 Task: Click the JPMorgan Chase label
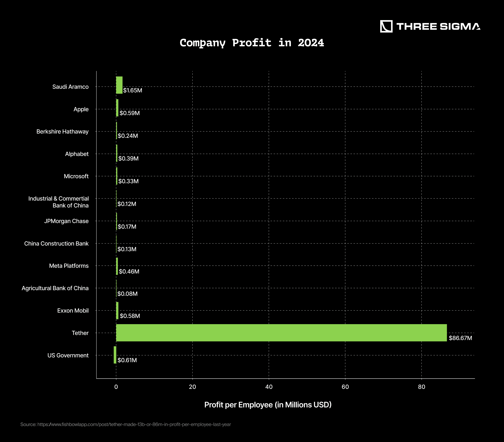click(66, 221)
